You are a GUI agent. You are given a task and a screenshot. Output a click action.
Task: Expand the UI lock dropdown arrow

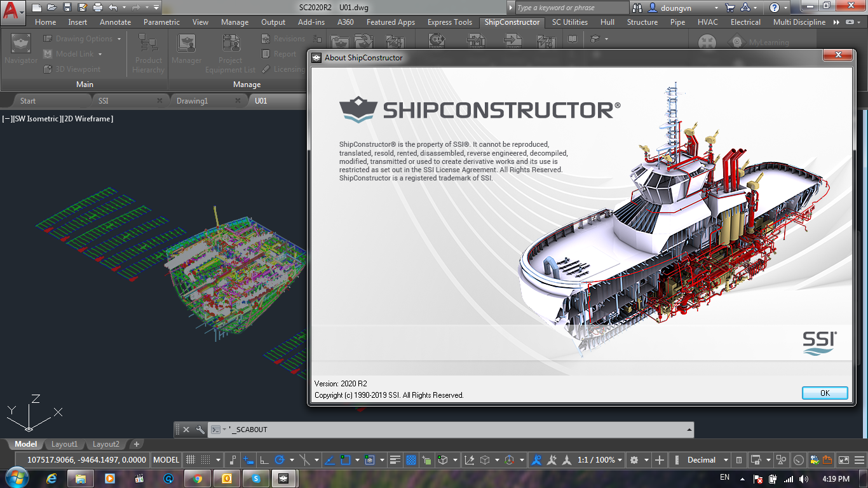coord(768,459)
